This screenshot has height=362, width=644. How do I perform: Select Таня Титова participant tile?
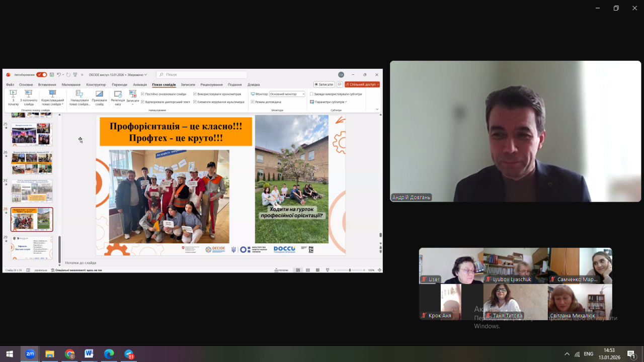click(x=516, y=302)
